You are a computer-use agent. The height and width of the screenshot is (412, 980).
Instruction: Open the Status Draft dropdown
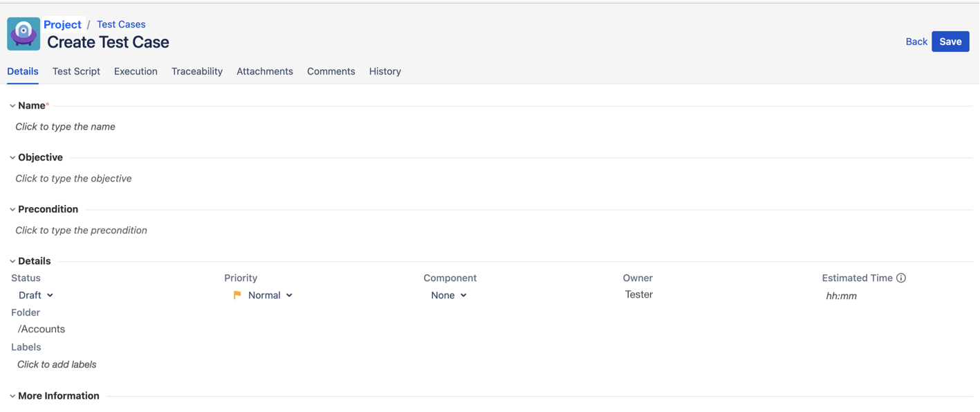(x=36, y=295)
